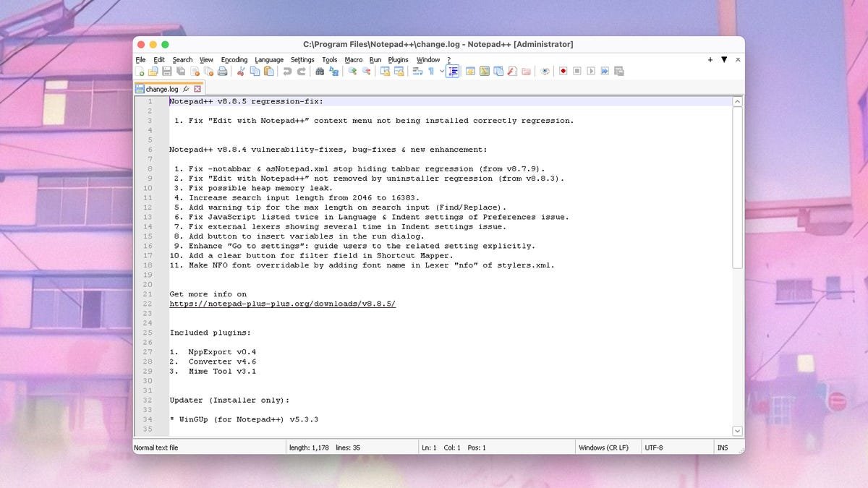Toggle word wrap
This screenshot has height=488, width=868.
tap(419, 71)
